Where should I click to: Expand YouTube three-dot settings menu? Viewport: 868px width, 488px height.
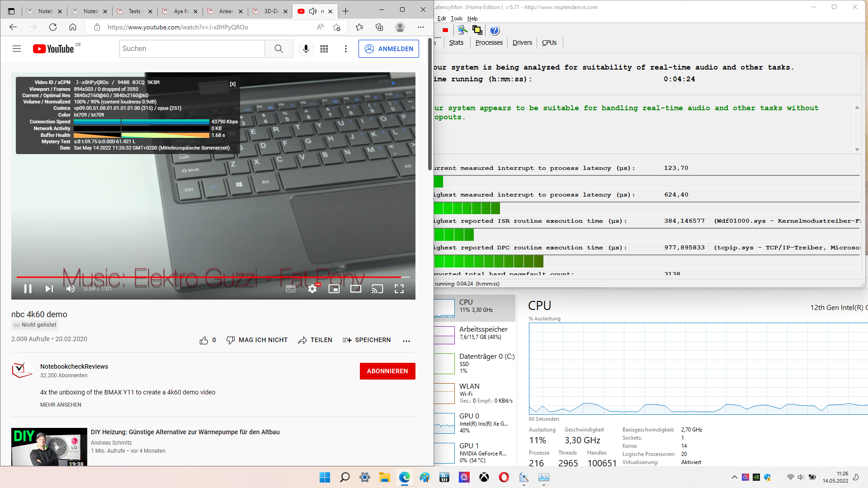[x=346, y=49]
